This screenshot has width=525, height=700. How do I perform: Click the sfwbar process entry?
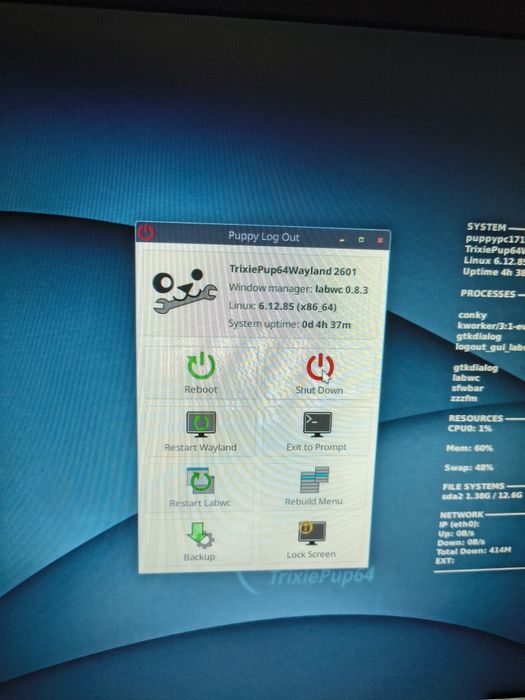467,388
